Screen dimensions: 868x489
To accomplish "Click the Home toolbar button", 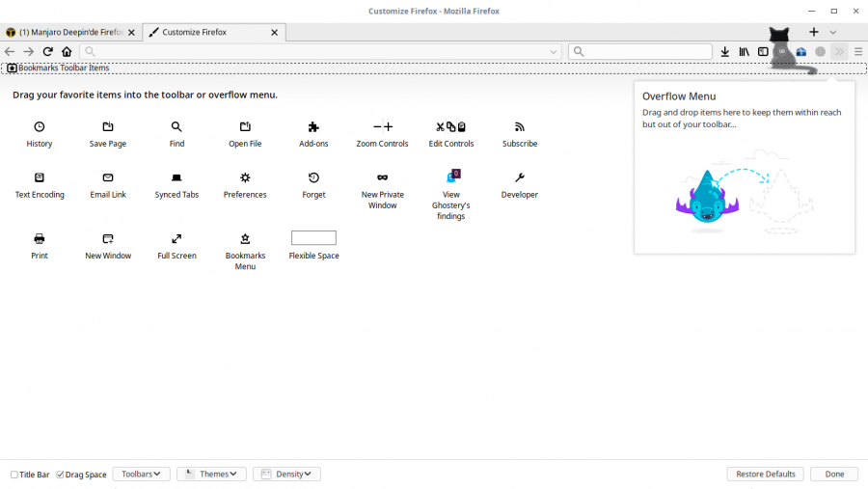I will [67, 51].
